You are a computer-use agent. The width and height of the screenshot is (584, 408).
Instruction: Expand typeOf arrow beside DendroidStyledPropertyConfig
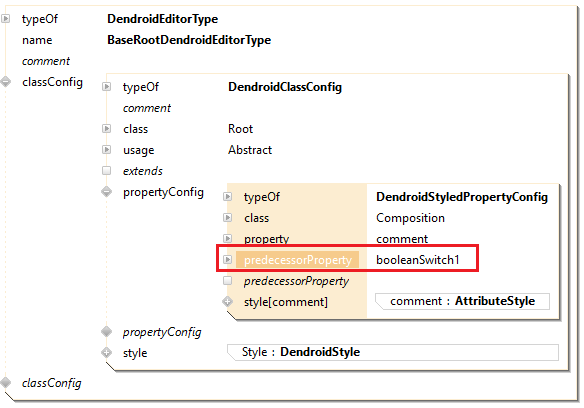tap(228, 196)
